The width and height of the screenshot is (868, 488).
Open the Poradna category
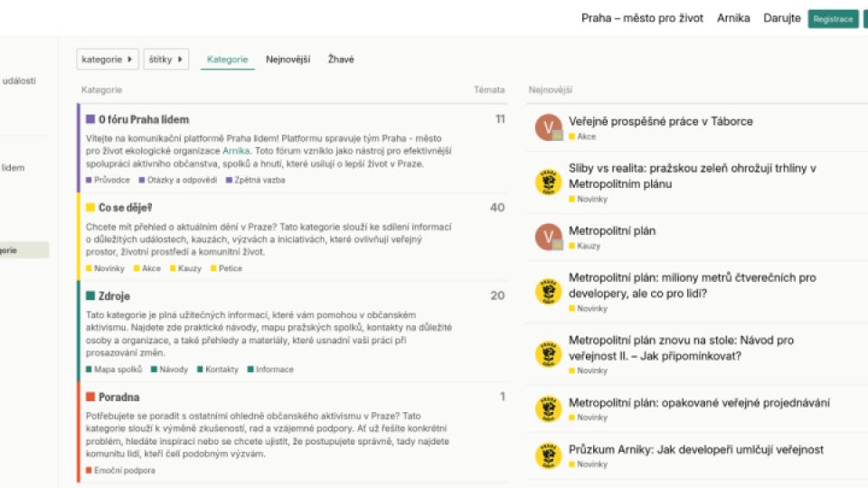click(118, 397)
